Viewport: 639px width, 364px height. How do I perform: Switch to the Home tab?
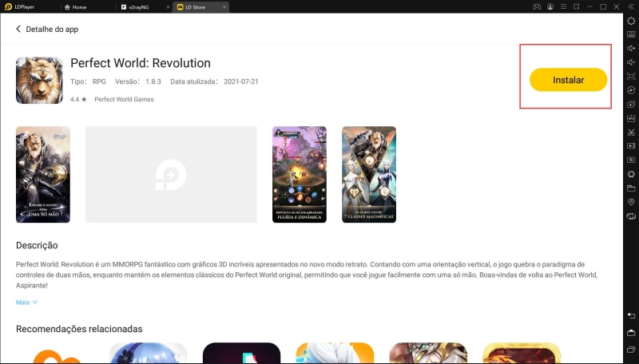(76, 7)
